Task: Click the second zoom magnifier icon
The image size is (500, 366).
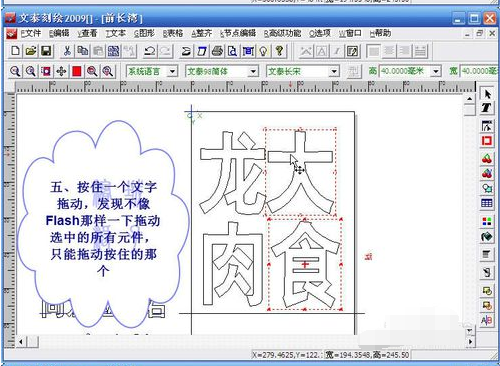Action: [31, 71]
